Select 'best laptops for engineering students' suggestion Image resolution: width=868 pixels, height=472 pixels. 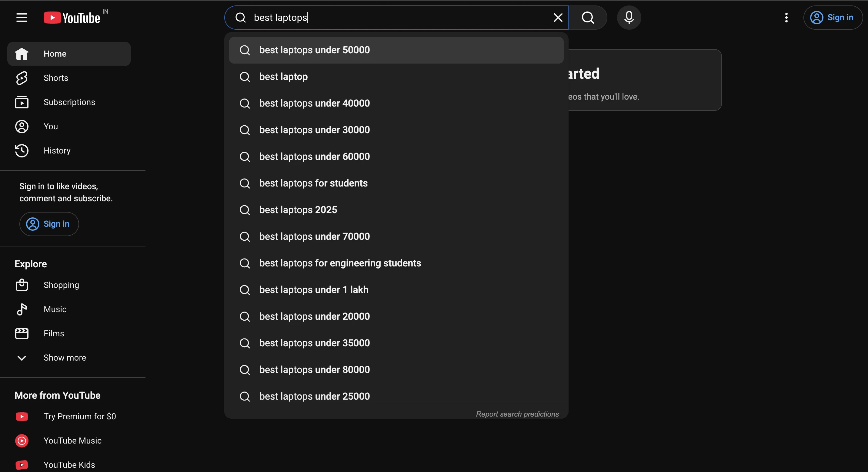(x=396, y=263)
